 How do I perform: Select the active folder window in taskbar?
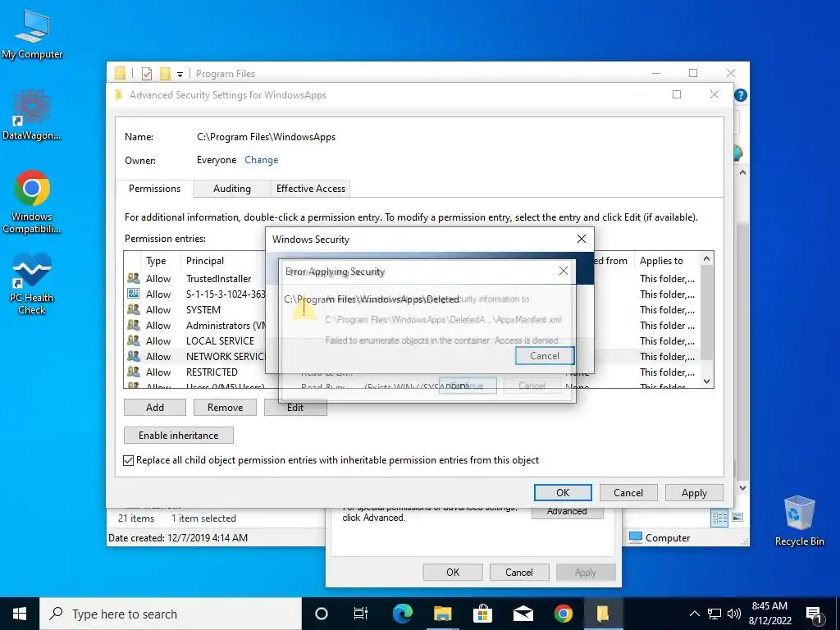[x=603, y=614]
